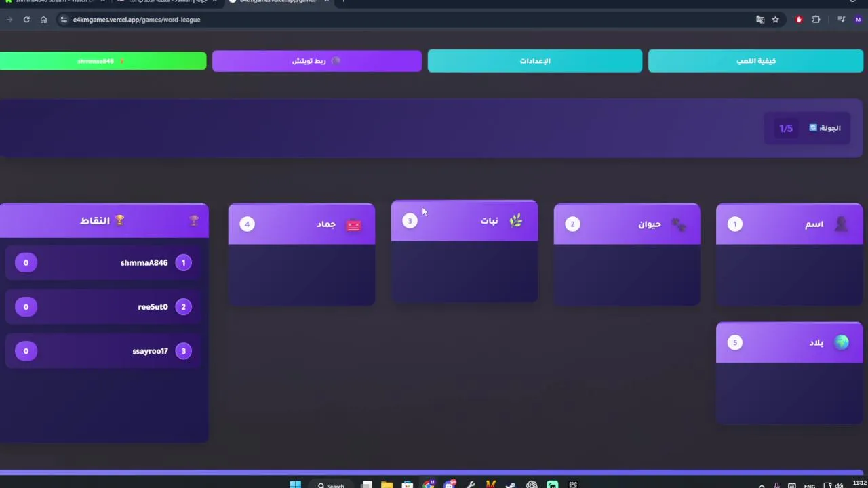Reload the word-league page

(x=26, y=20)
